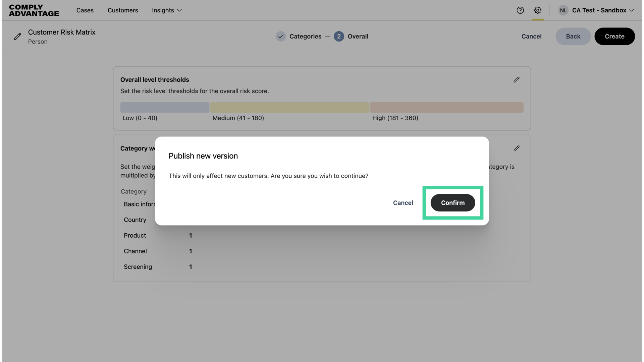
Task: Edit Overall level thresholds via pencil icon
Action: (517, 79)
